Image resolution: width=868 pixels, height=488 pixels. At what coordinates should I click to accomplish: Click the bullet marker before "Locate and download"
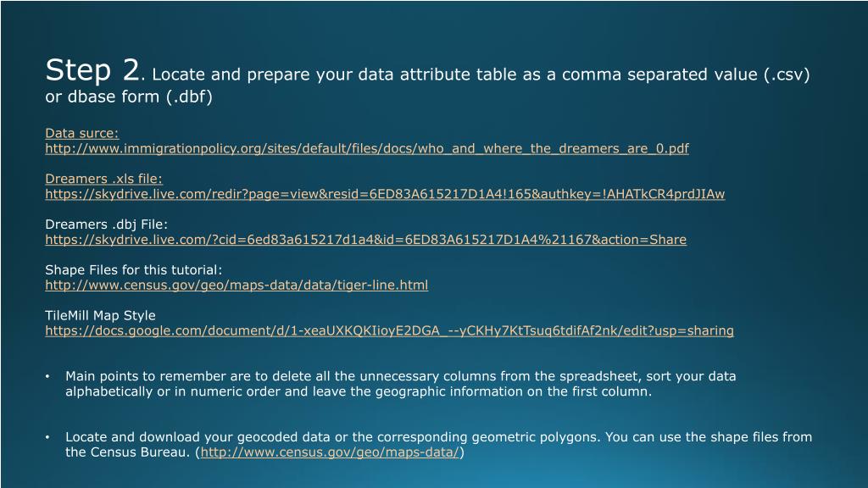coord(47,438)
